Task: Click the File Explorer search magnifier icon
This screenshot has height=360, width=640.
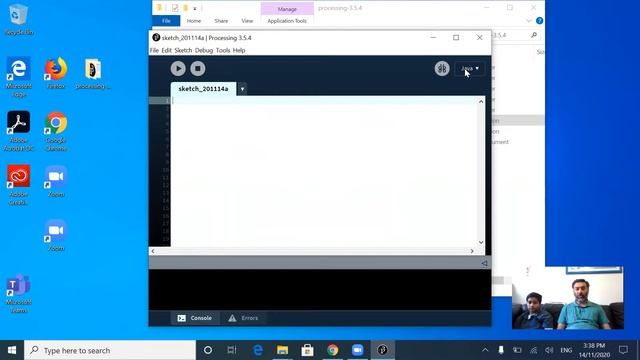Action: click(x=534, y=35)
